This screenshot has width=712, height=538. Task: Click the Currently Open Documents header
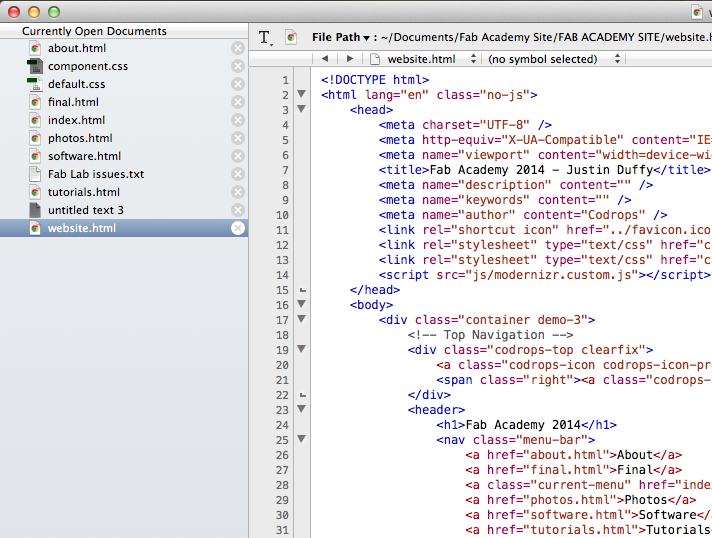coord(94,31)
